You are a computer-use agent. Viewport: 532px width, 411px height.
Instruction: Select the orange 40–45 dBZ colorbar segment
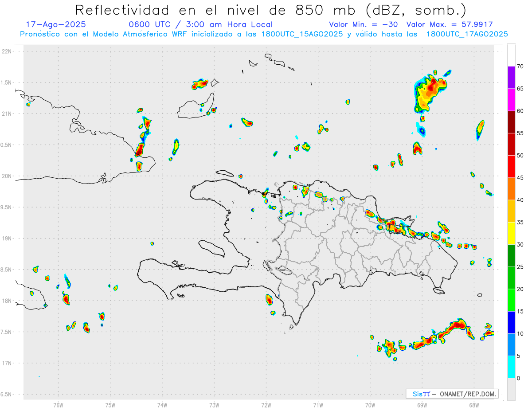tap(511, 189)
